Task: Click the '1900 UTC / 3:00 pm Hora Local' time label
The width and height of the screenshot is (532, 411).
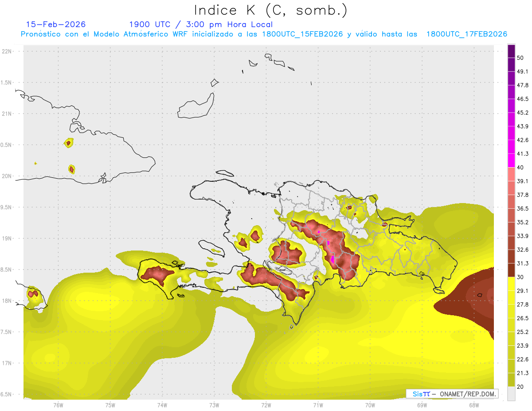Action: point(201,24)
